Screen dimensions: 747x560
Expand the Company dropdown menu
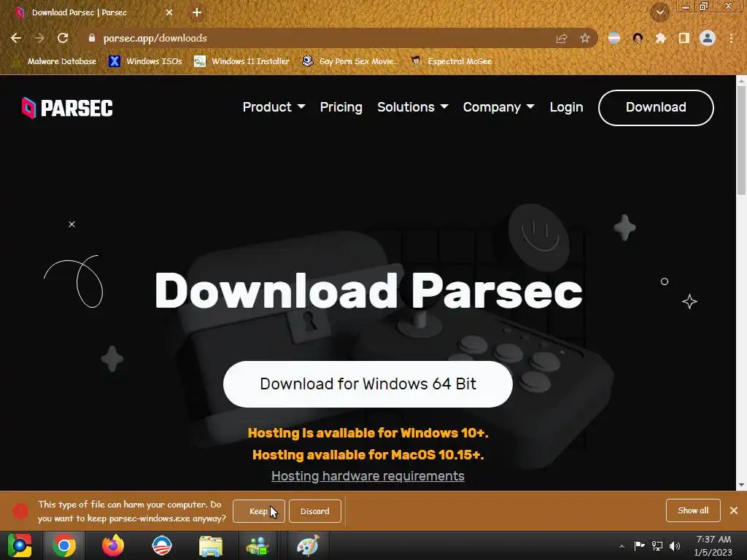498,107
